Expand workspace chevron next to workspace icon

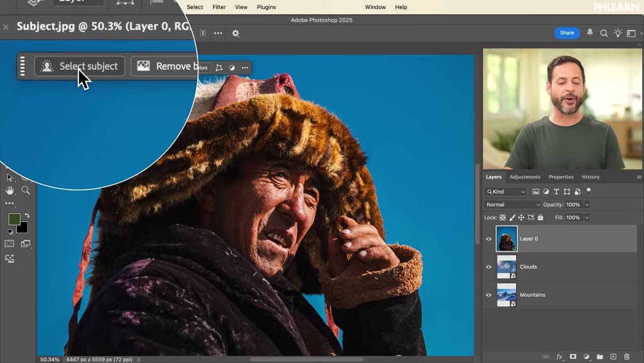[x=641, y=33]
